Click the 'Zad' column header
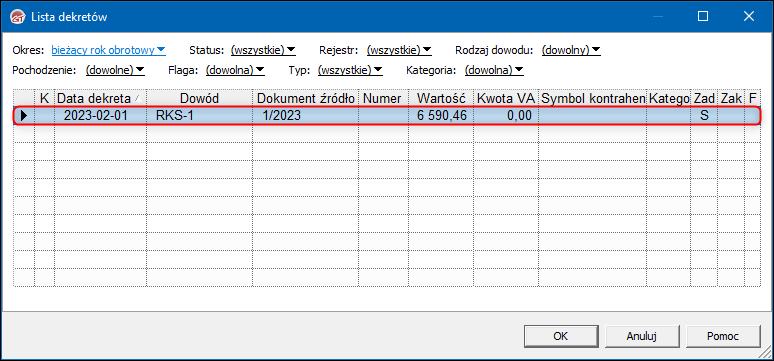The width and height of the screenshot is (774, 361). pyautogui.click(x=704, y=98)
